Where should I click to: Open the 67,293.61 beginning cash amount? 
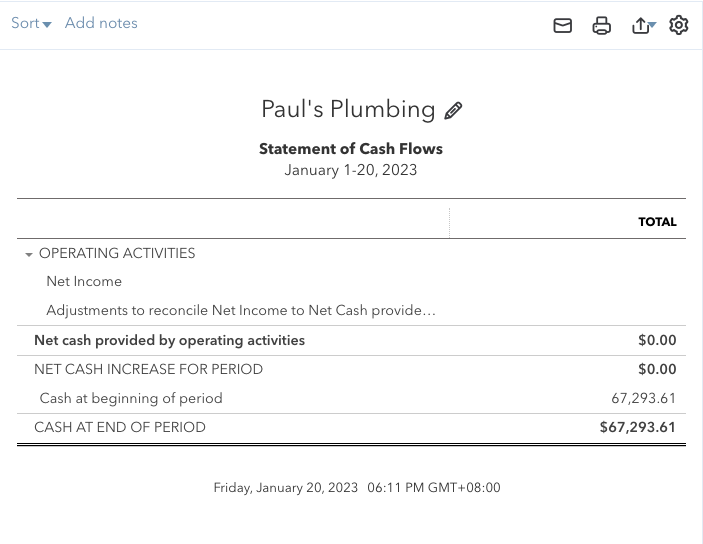[643, 398]
